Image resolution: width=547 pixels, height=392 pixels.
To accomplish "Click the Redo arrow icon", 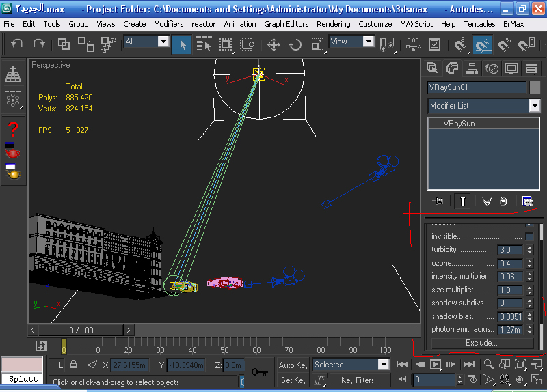I will tap(39, 44).
